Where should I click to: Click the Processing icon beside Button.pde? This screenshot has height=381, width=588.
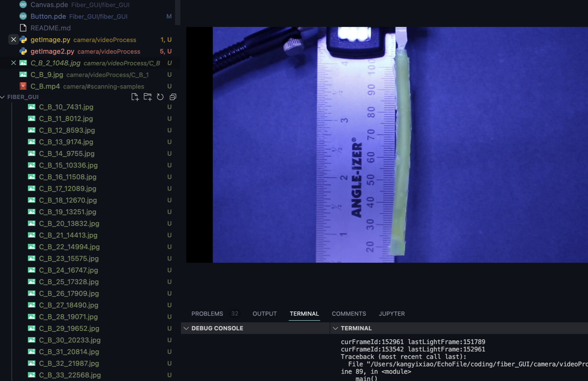coord(23,16)
